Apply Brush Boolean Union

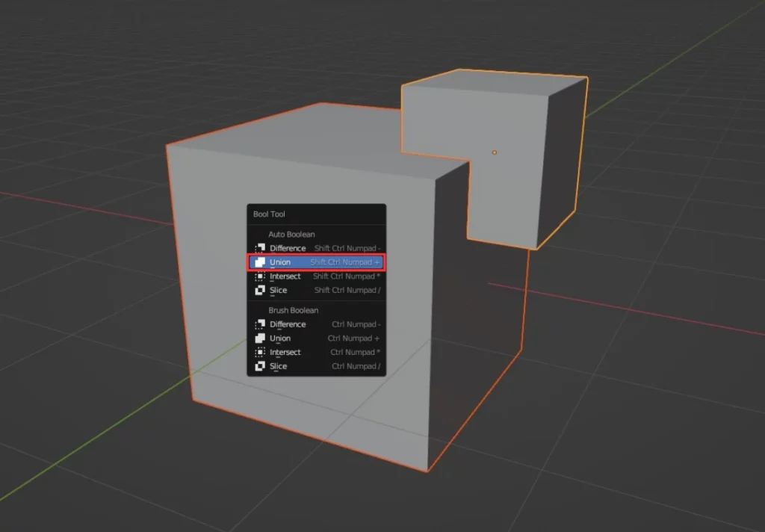click(x=317, y=338)
